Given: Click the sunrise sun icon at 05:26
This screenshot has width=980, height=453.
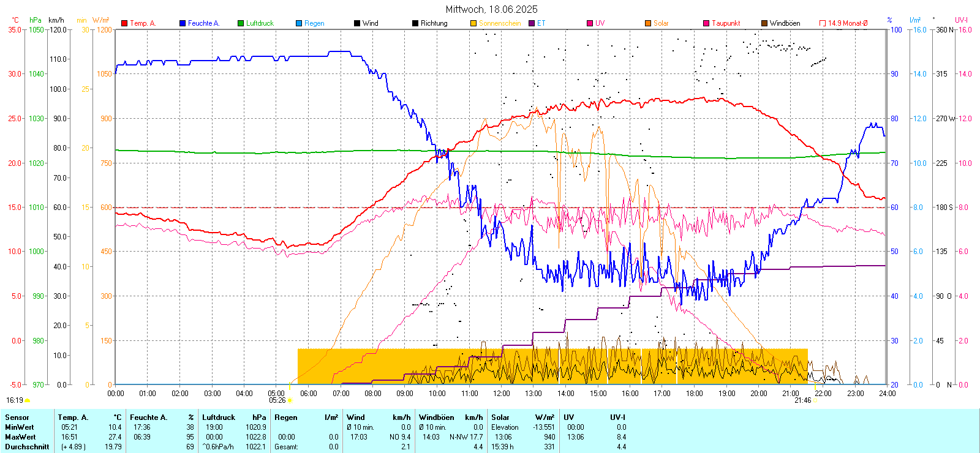Looking at the screenshot, I should tap(290, 401).
